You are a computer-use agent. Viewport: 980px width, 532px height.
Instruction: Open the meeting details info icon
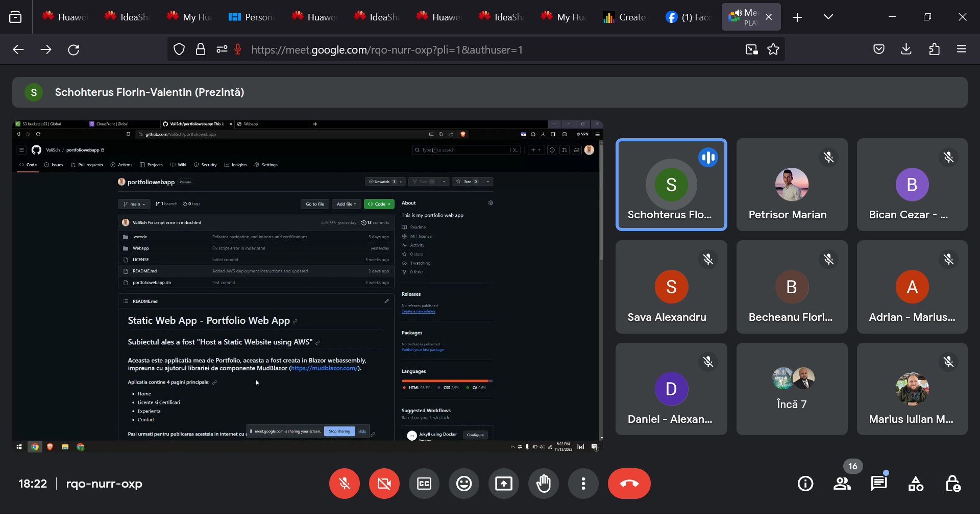click(805, 484)
